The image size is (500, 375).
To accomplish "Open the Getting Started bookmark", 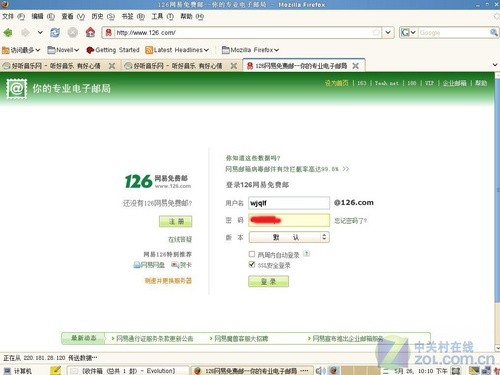I will coord(113,50).
